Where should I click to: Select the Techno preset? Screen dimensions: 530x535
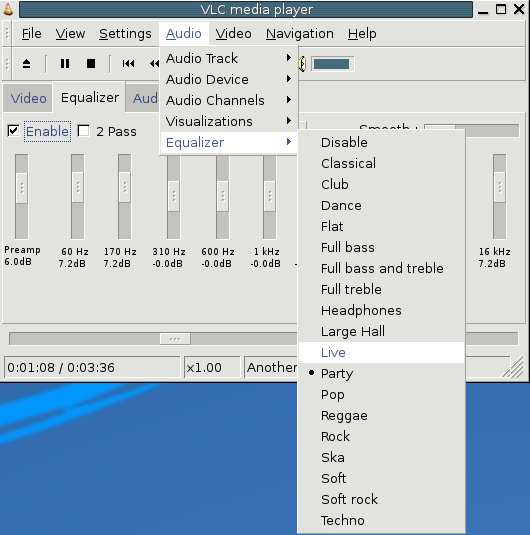pos(381,521)
